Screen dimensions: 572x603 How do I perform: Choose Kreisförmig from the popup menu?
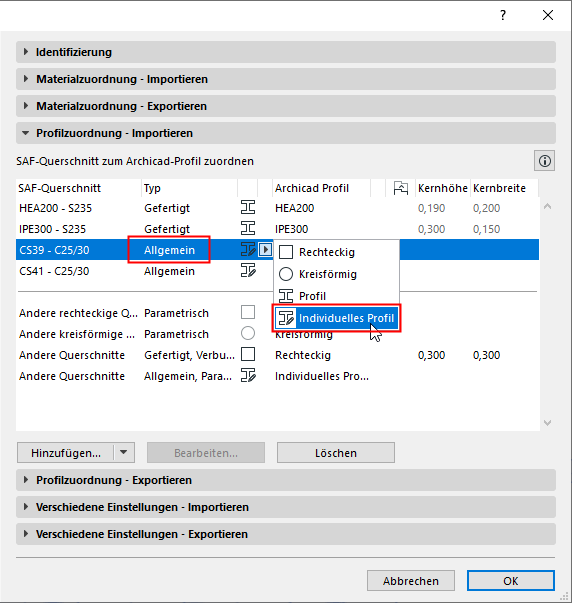pos(337,274)
